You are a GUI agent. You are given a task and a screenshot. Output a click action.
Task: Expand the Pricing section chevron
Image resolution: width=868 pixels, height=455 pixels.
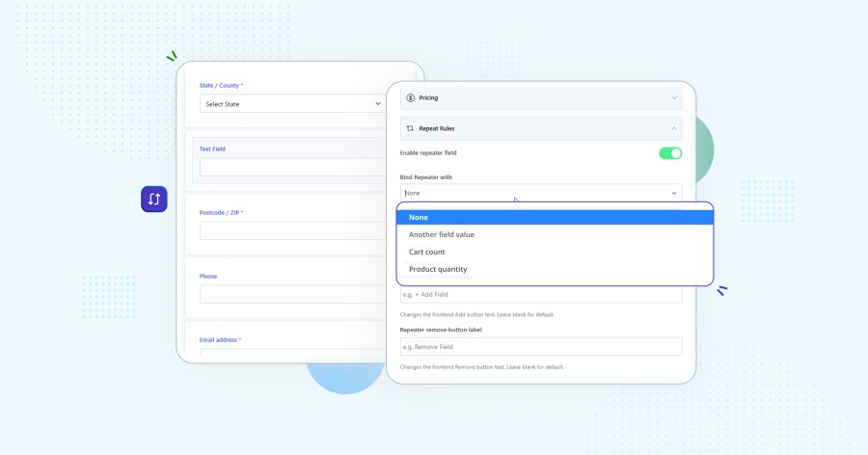click(x=674, y=98)
